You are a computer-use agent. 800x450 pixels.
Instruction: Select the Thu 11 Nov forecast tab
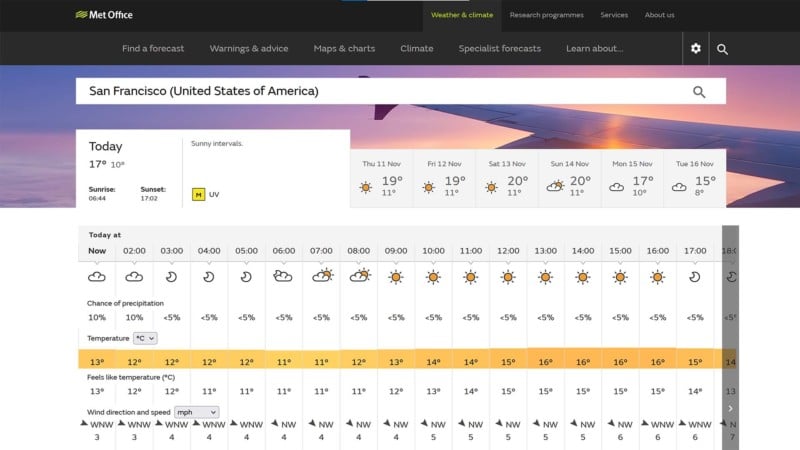383,178
